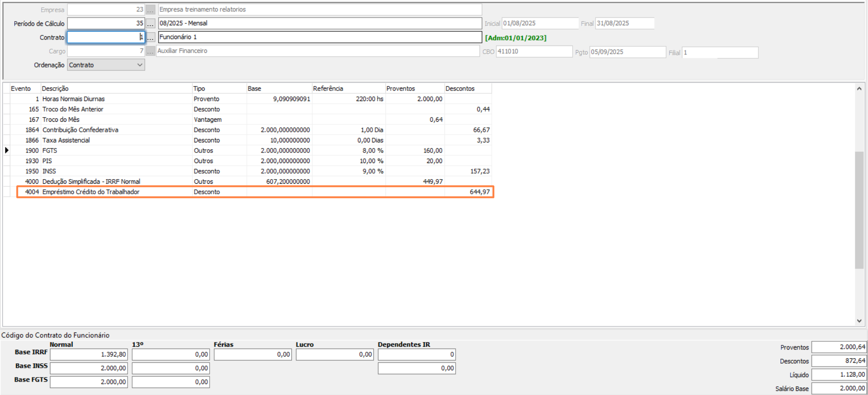
Task: Open Empresa lookup ellipsis button
Action: pyautogui.click(x=150, y=9)
